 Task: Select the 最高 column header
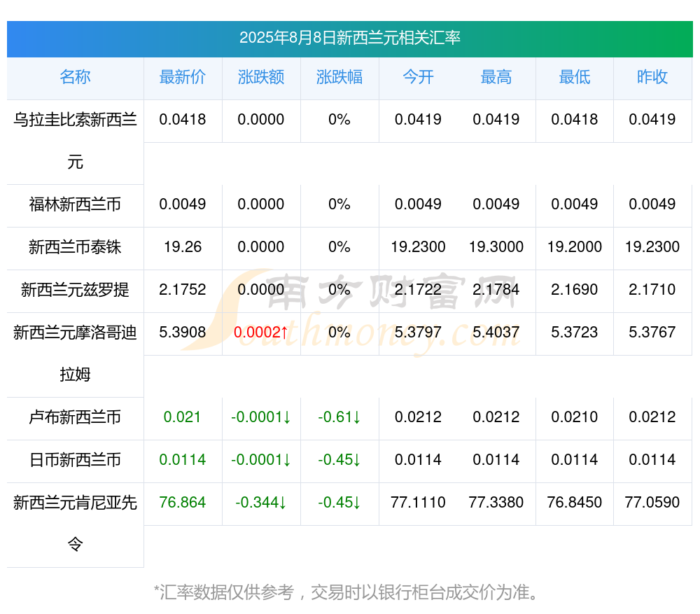tap(496, 77)
